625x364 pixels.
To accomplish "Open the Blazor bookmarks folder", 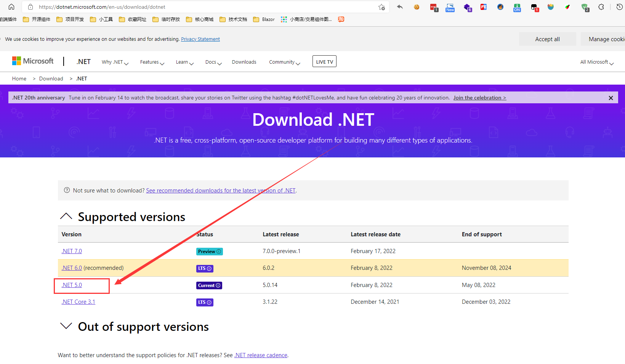I will (x=264, y=19).
